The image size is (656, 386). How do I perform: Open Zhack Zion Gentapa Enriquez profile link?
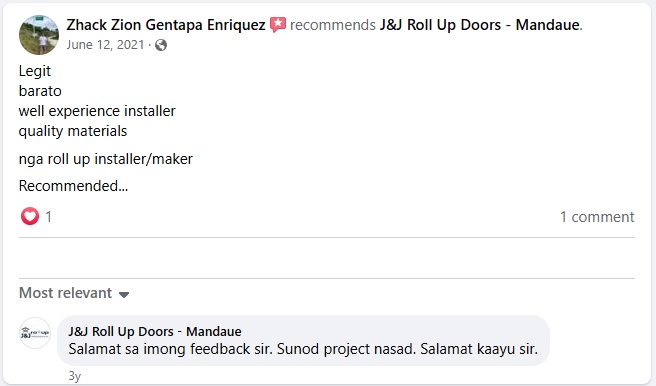tap(166, 25)
